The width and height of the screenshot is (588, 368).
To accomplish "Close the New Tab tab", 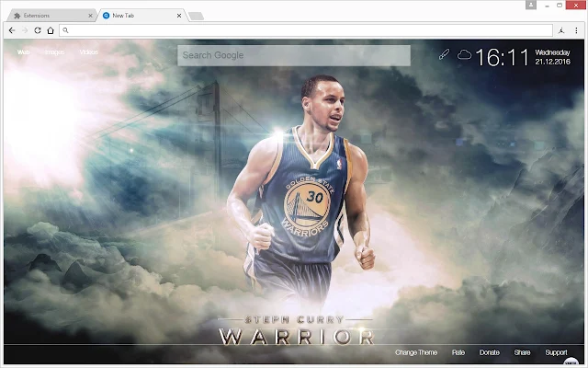I will [x=179, y=16].
